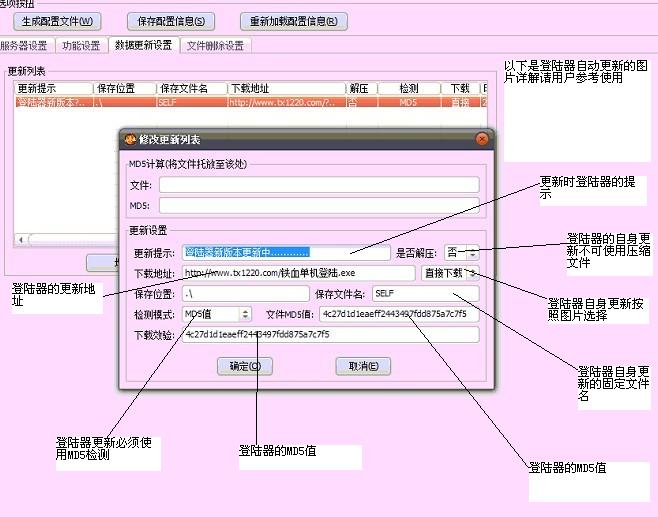Click the SELF cell in the update list
The height and width of the screenshot is (517, 658).
tap(192, 102)
